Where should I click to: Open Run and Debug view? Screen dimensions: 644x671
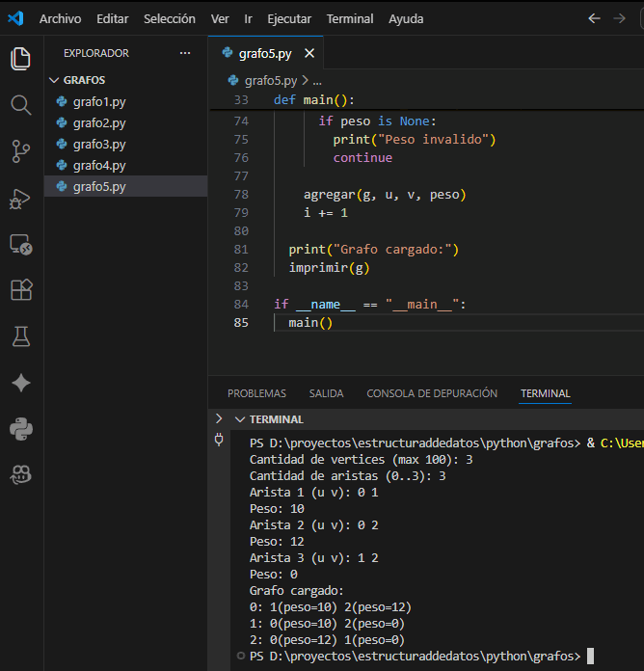tap(20, 198)
